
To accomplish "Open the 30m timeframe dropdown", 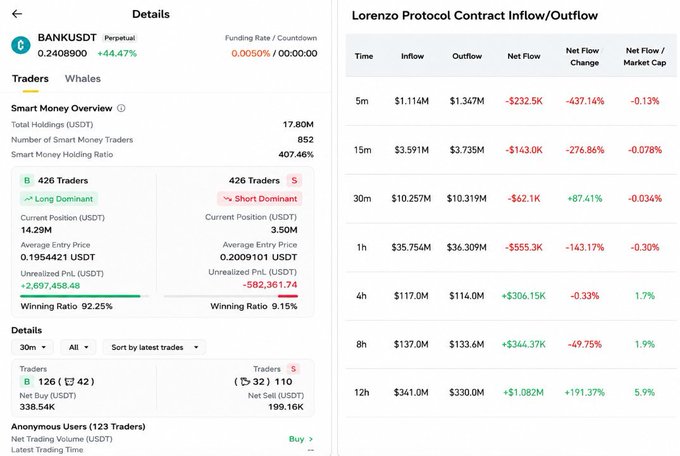I will tap(33, 347).
